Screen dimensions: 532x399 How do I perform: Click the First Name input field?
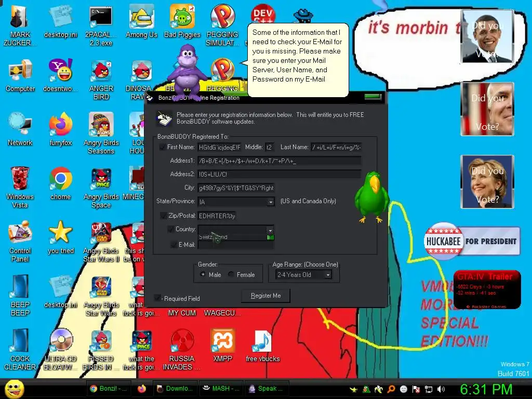point(219,147)
